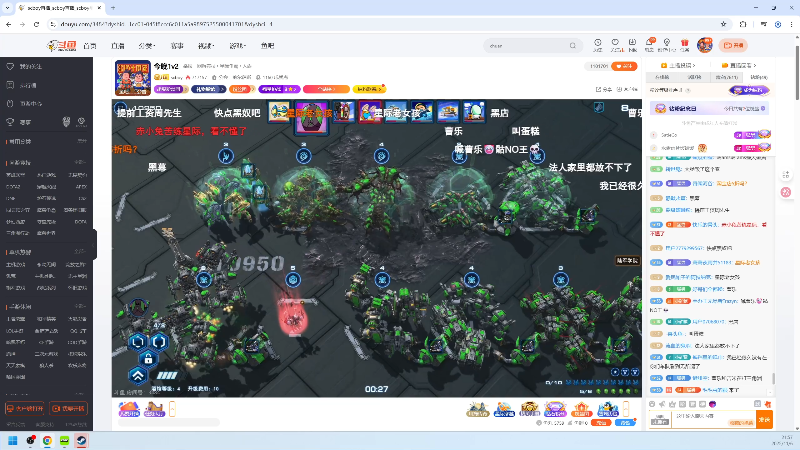Collapse the left sidebar with its edge handle
Image resolution: width=800 pixels, height=450 pixels.
(94, 245)
